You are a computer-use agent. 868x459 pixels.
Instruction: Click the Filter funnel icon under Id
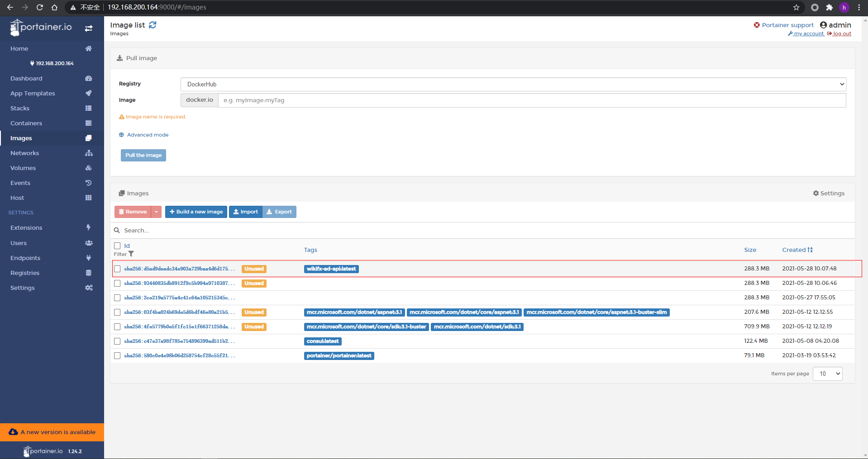[x=131, y=254]
